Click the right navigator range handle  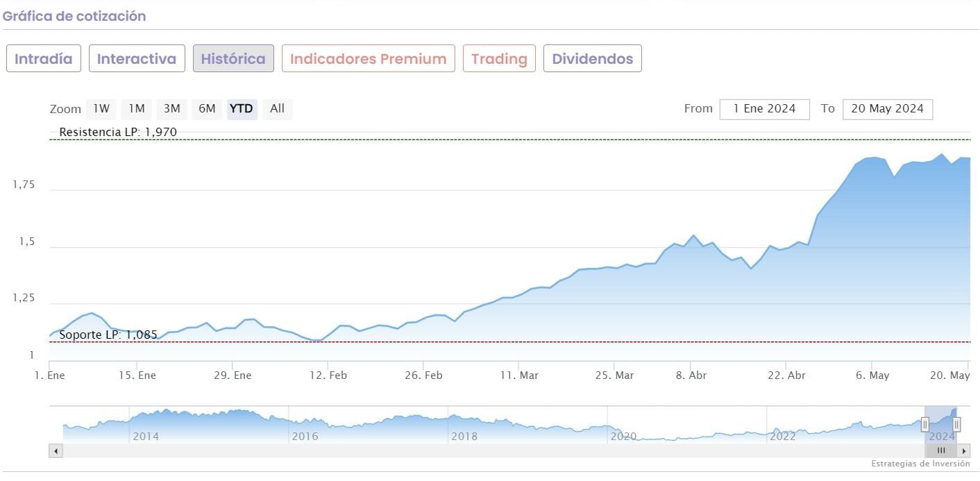[956, 424]
